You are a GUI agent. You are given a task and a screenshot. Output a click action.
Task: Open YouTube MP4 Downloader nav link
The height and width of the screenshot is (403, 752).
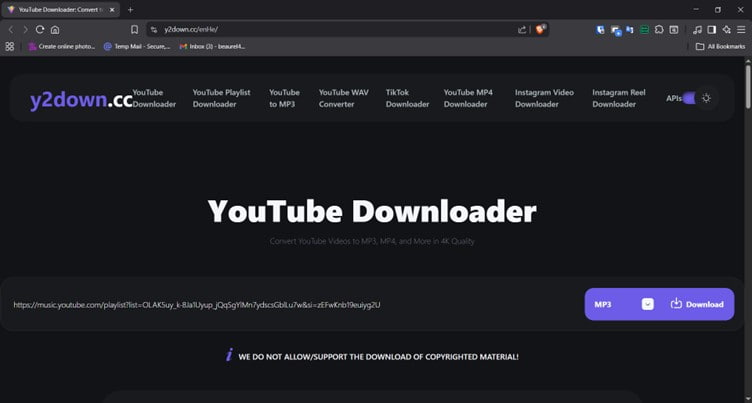468,98
